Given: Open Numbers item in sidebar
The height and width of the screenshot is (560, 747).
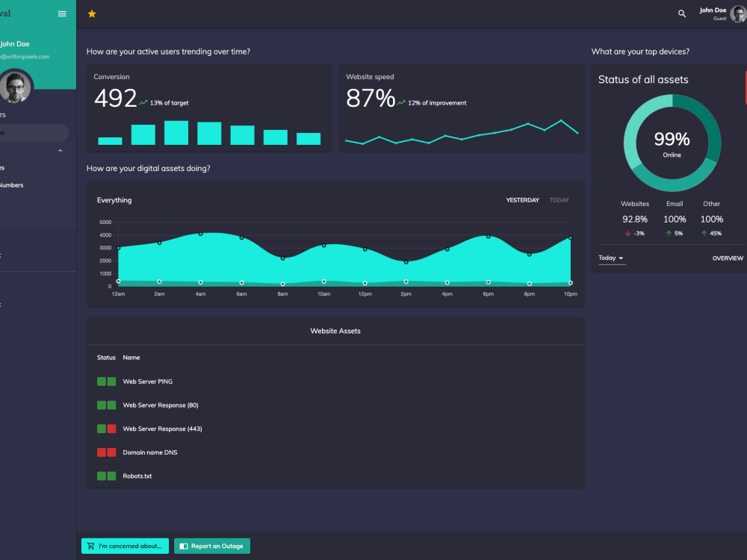Looking at the screenshot, I should pos(10,185).
